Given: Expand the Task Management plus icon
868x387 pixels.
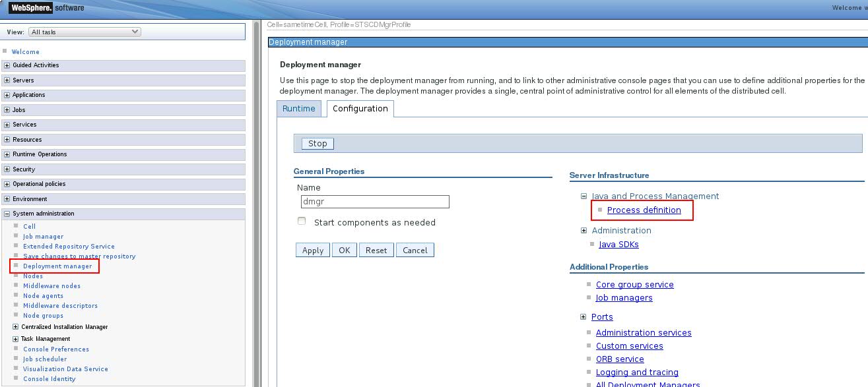Looking at the screenshot, I should (16, 339).
